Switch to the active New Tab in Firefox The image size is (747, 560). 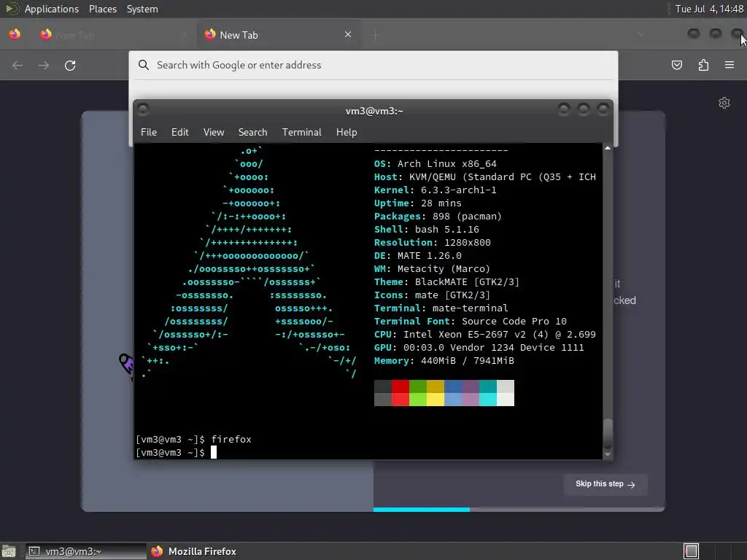coord(279,35)
